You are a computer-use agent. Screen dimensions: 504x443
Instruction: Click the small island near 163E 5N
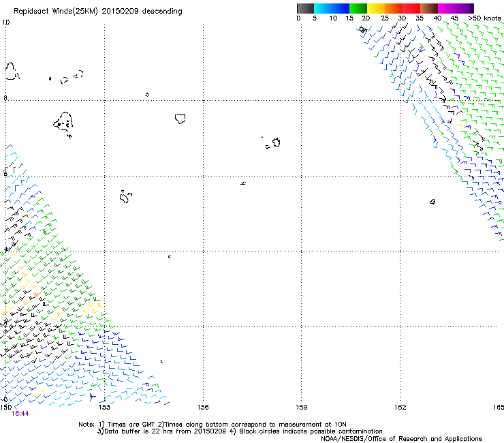pos(432,202)
